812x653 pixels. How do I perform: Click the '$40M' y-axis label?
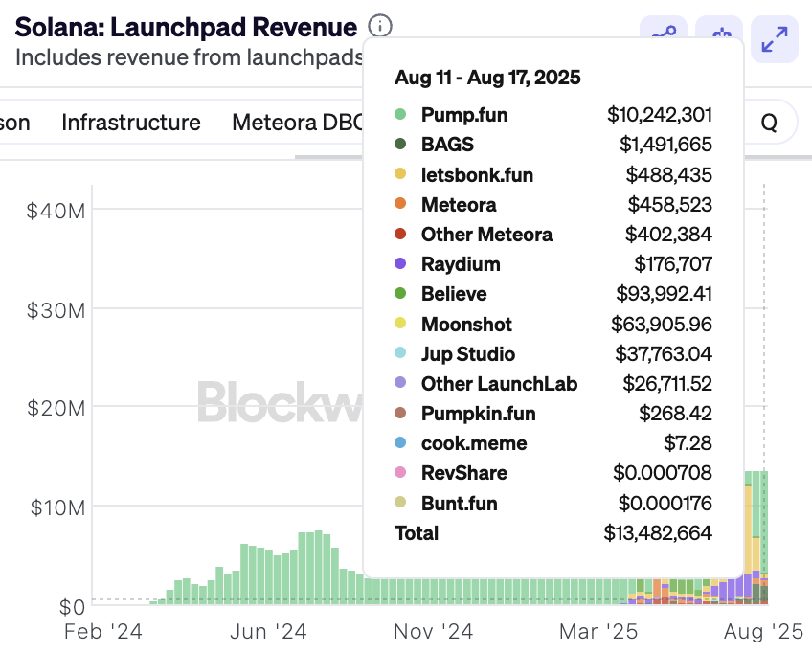pyautogui.click(x=56, y=212)
